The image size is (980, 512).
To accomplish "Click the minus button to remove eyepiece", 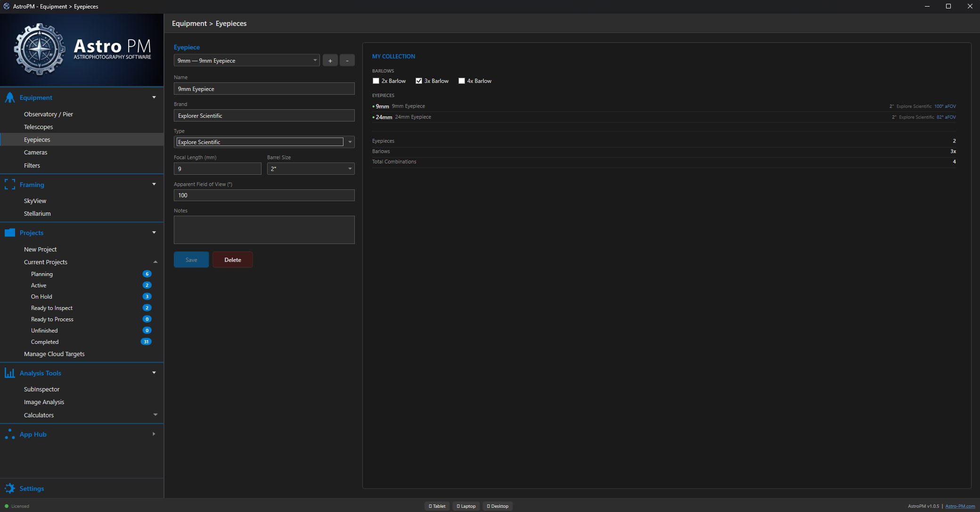I will coord(347,60).
